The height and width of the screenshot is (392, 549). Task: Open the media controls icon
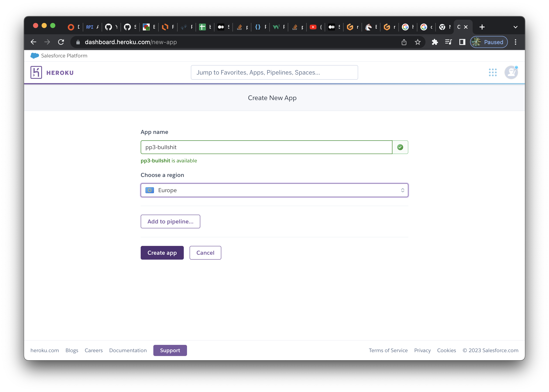coord(448,42)
